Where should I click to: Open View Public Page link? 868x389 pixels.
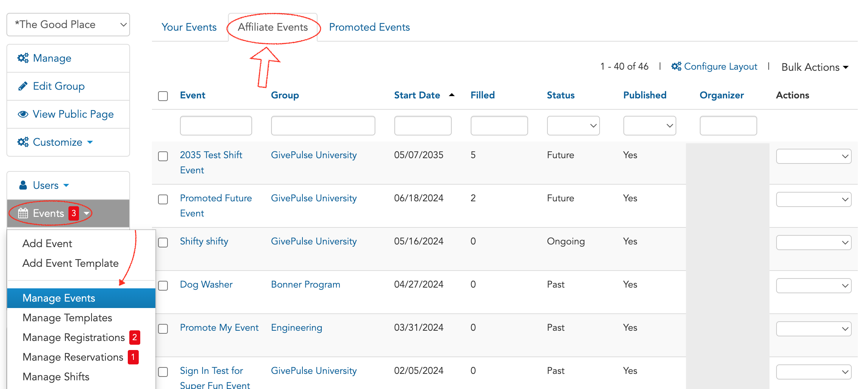coord(73,114)
